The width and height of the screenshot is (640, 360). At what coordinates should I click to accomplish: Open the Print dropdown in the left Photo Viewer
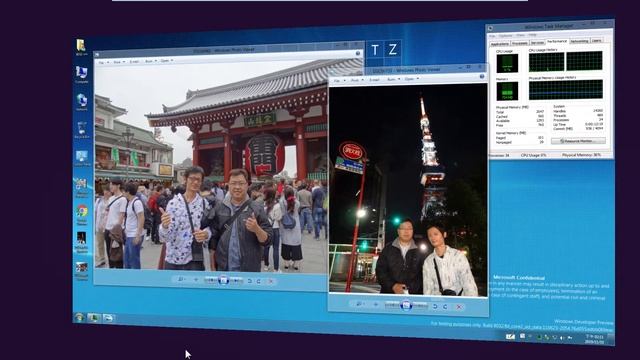coord(118,62)
